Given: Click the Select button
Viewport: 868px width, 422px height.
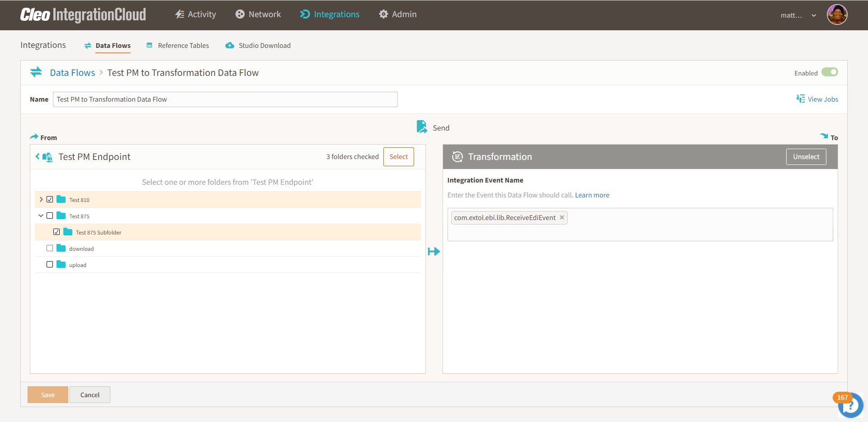Looking at the screenshot, I should click(399, 157).
